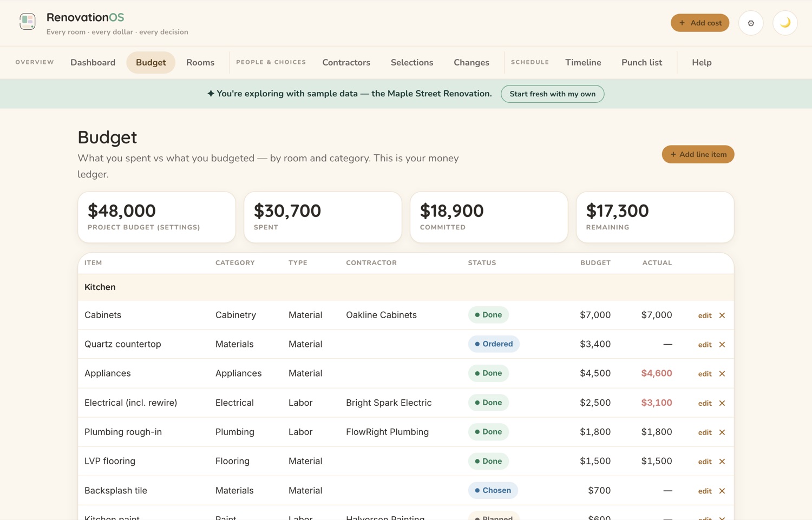Select the Budget tab
This screenshot has height=520, width=812.
pos(151,62)
